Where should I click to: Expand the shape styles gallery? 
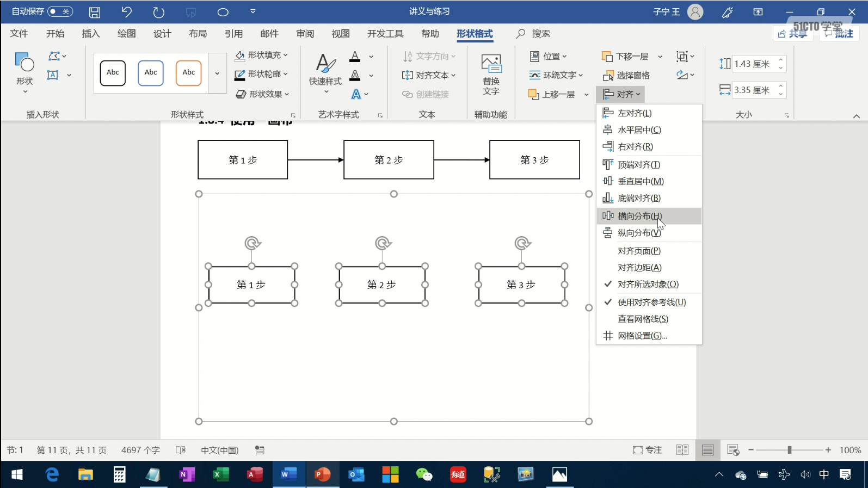(217, 73)
